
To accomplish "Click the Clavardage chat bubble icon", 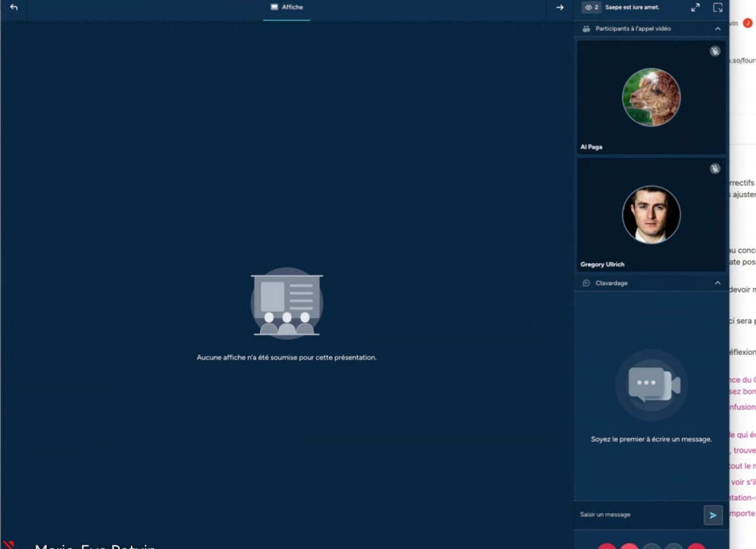I will [x=586, y=284].
